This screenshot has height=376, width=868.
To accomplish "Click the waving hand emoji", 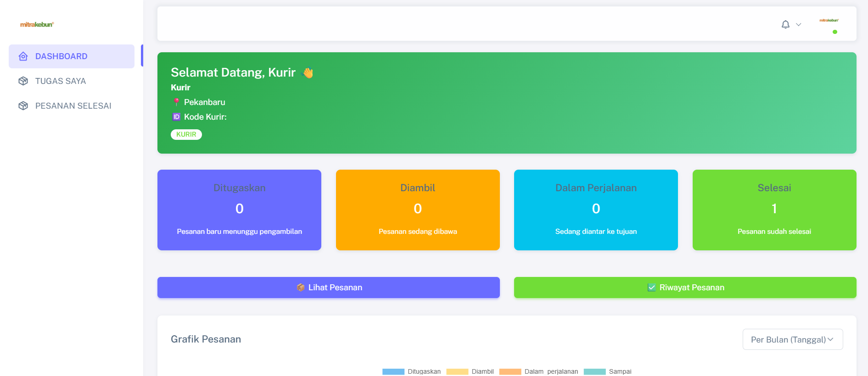I will (308, 72).
